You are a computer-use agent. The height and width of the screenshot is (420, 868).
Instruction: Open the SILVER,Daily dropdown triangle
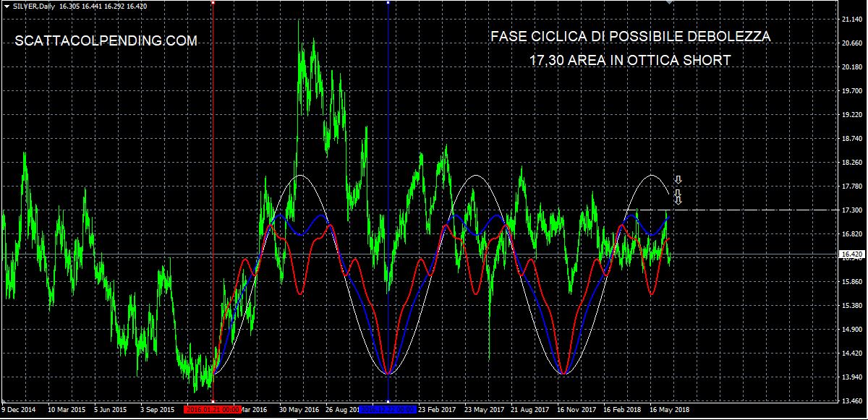coord(7,6)
